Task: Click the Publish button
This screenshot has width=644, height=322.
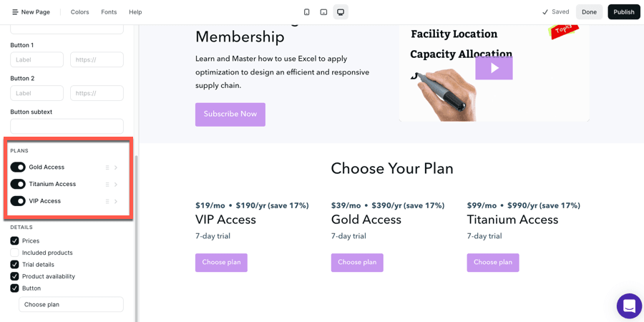Action: pyautogui.click(x=623, y=12)
